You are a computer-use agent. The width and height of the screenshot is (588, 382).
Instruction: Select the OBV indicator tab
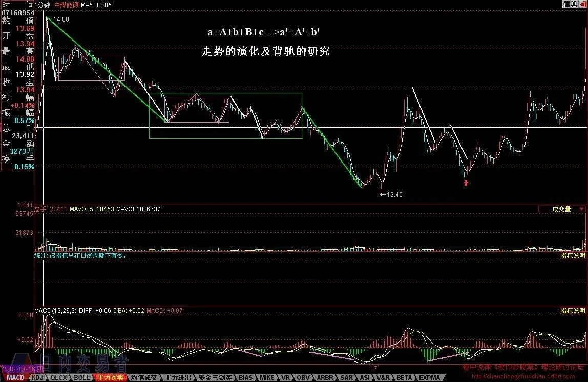pos(303,378)
